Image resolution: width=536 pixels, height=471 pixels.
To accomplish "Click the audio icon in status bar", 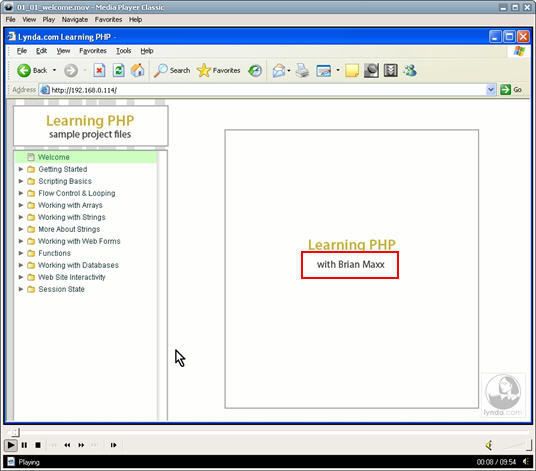I will tap(526, 462).
